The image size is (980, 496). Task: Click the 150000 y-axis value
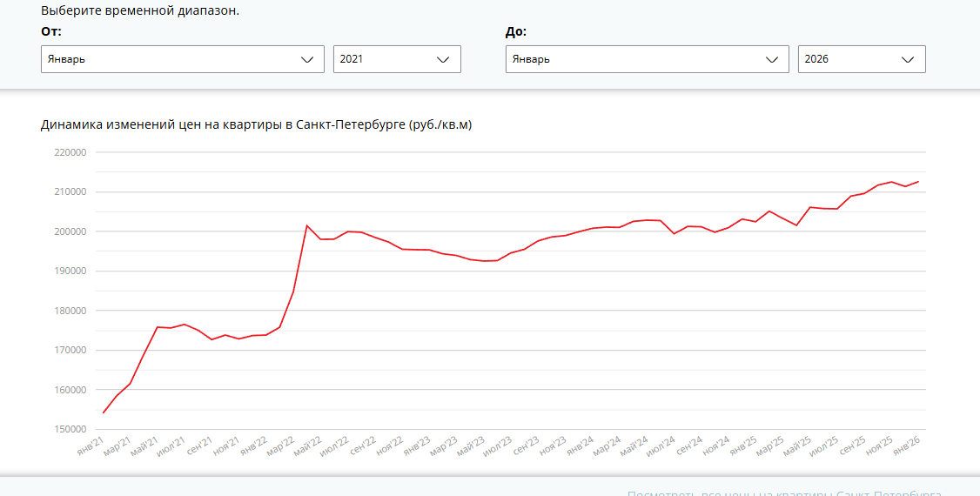point(70,429)
